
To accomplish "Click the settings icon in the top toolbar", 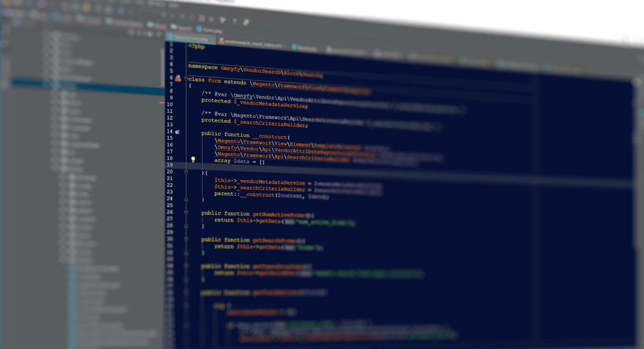I will 211,18.
